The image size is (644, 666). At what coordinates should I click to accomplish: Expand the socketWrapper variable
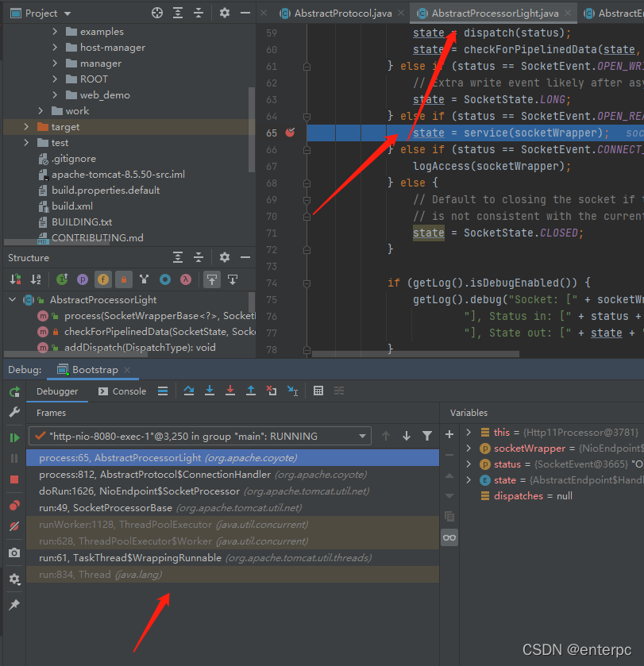pos(469,448)
